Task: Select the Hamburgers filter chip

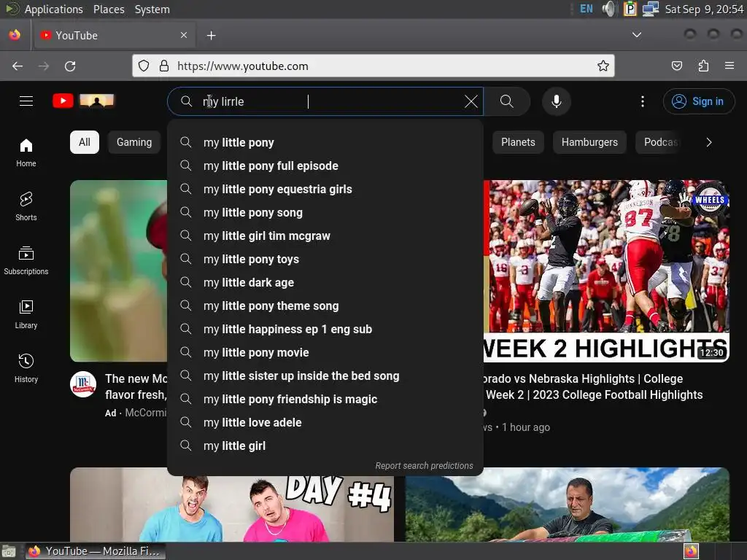Action: (589, 142)
